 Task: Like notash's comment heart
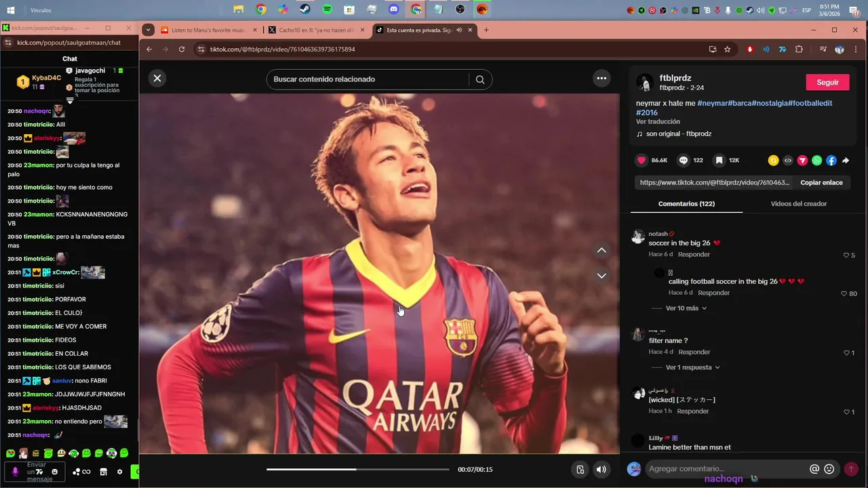[846, 255]
